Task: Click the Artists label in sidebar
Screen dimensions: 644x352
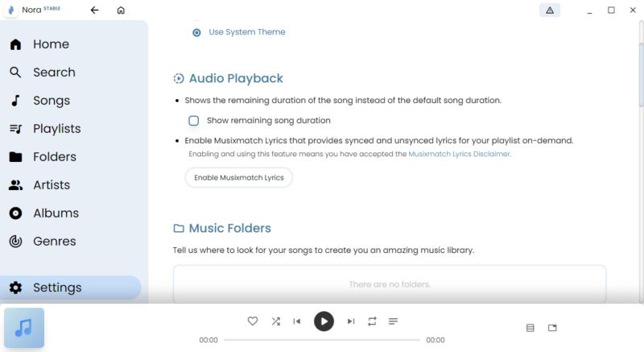Action: tap(52, 185)
